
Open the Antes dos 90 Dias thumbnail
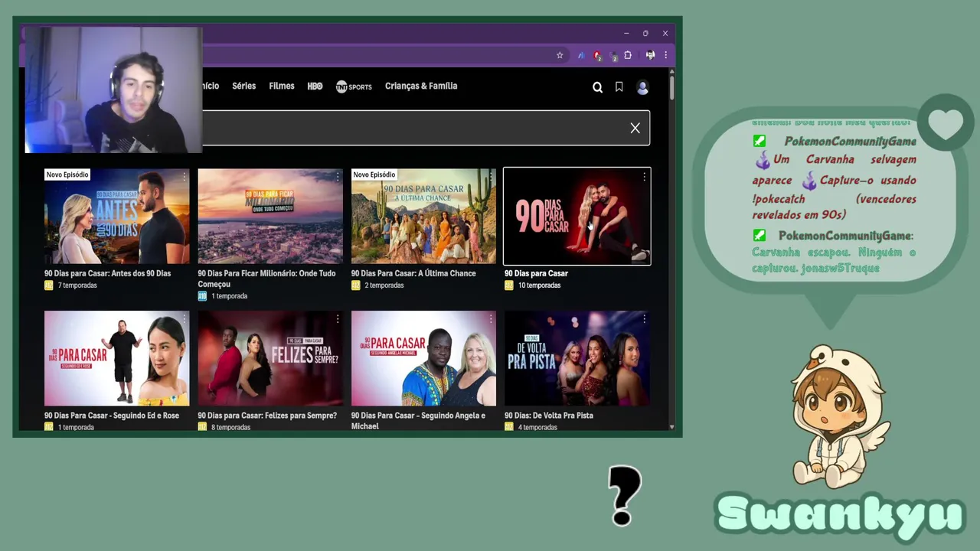pyautogui.click(x=116, y=216)
